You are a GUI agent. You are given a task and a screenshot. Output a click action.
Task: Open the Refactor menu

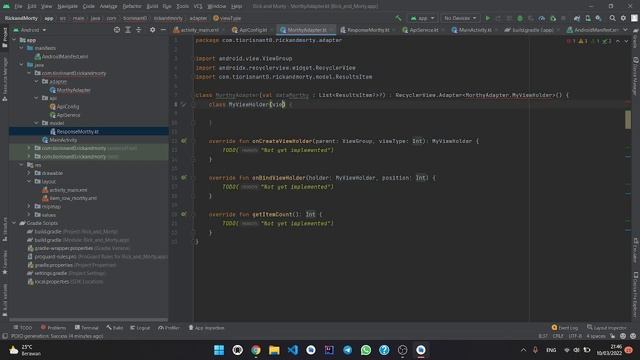pos(132,6)
